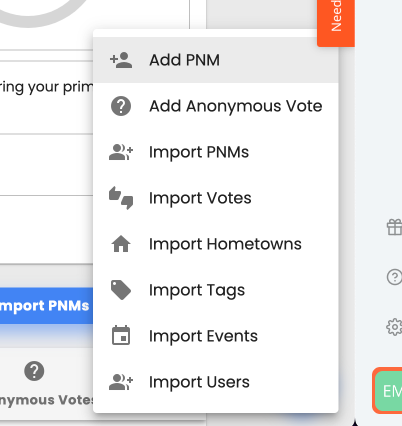Screen dimensions: 402x426
Task: Select the Import Users text label
Action: pyautogui.click(x=199, y=382)
